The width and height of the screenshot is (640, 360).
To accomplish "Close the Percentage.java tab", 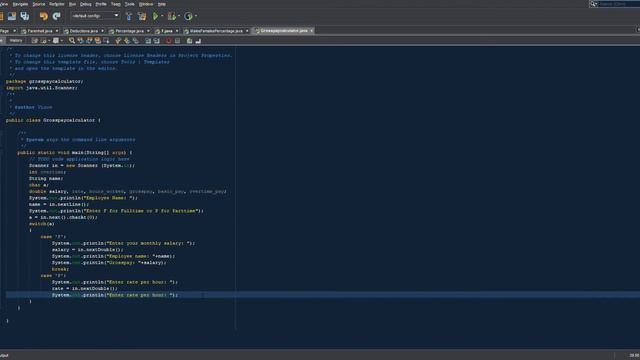I will 148,31.
